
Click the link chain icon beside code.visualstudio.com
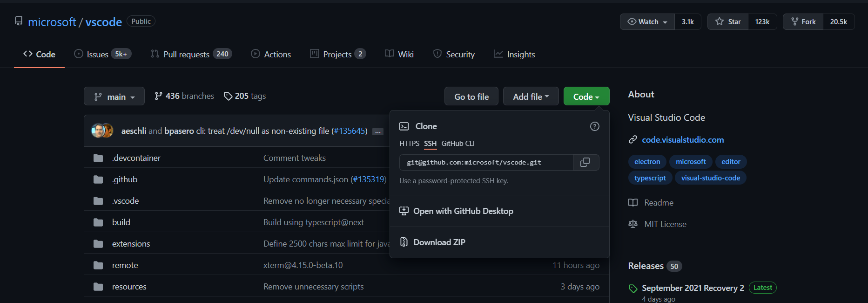coord(633,140)
